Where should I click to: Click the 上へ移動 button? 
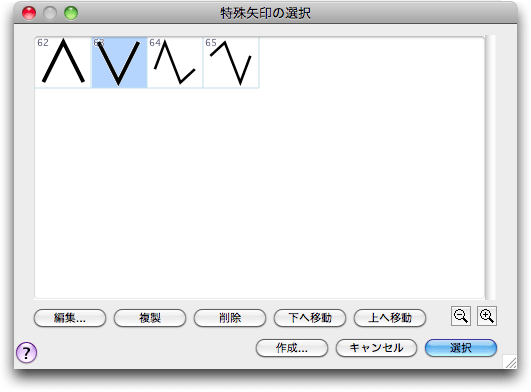[x=390, y=318]
